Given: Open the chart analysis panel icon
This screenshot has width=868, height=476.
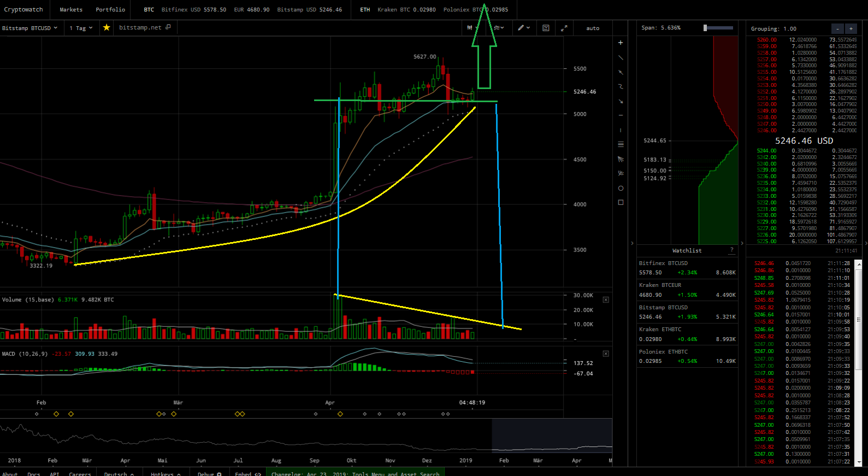Looking at the screenshot, I should 546,28.
